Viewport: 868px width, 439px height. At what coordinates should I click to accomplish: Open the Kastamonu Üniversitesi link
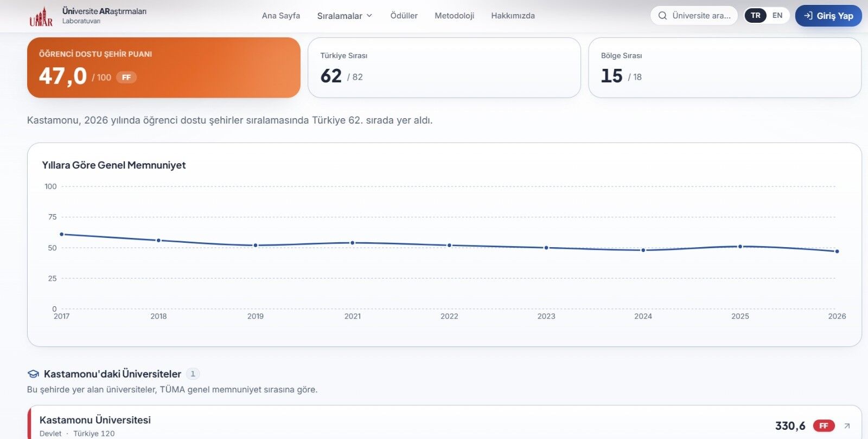pos(95,420)
